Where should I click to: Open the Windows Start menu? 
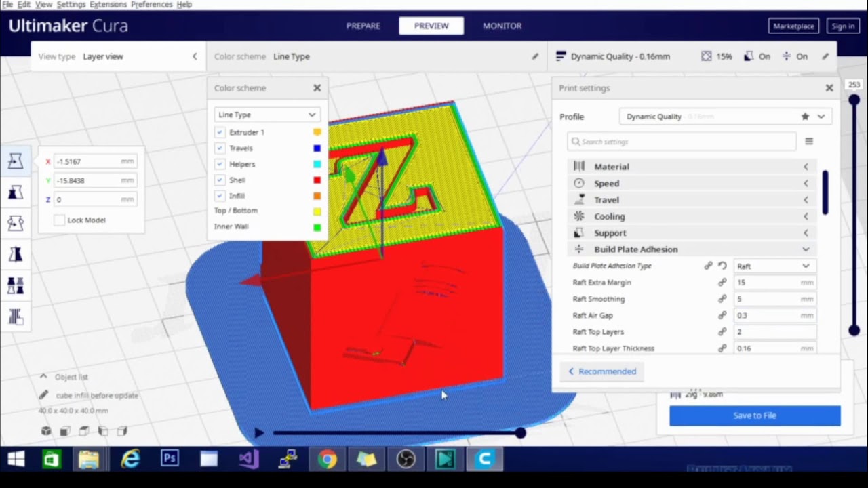point(16,460)
